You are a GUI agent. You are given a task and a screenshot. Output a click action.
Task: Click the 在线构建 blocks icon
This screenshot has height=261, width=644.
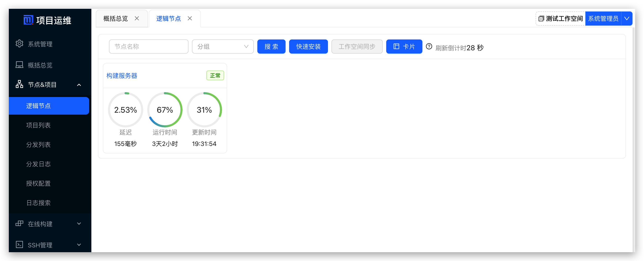tap(19, 224)
